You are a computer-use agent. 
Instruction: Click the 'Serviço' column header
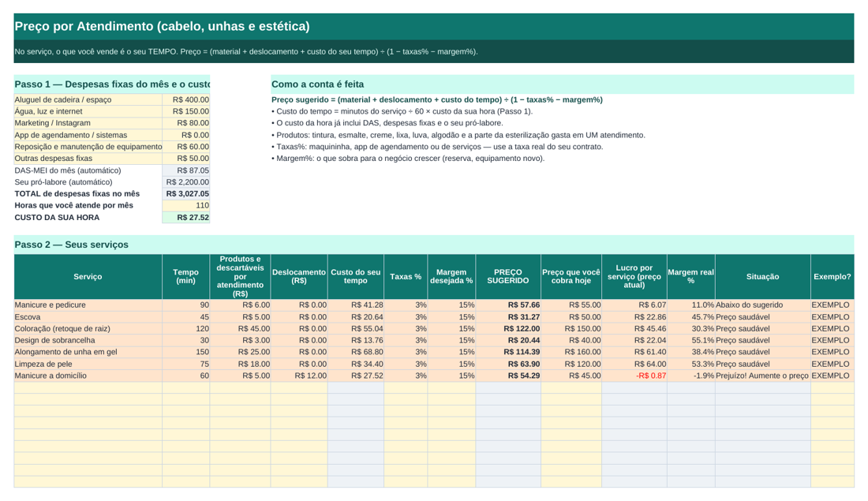88,277
